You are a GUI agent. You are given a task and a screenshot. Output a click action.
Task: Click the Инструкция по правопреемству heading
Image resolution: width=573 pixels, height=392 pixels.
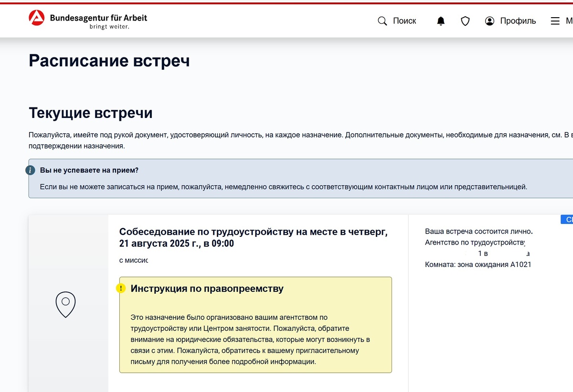point(207,288)
